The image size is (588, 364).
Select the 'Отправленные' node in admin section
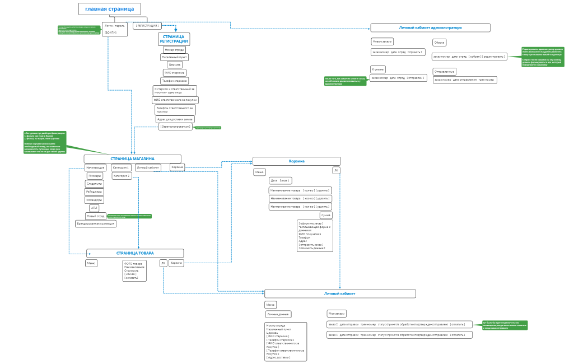(x=445, y=72)
